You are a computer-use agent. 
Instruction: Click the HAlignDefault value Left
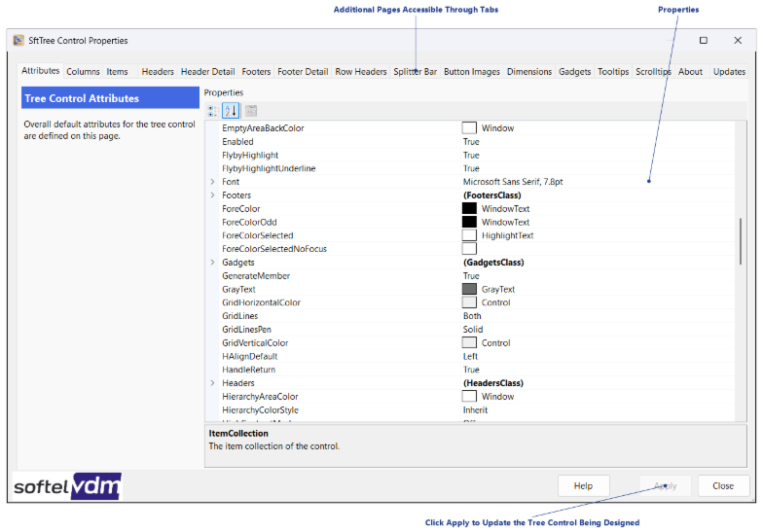click(470, 356)
